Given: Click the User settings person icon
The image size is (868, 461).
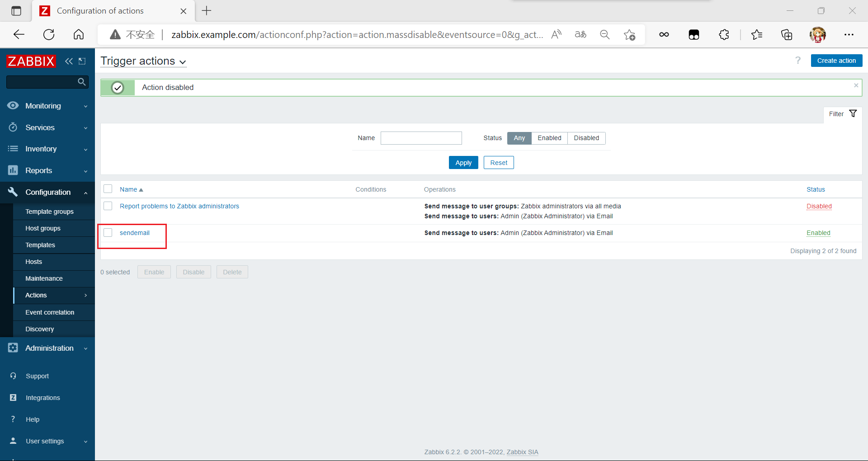Looking at the screenshot, I should coord(13,441).
